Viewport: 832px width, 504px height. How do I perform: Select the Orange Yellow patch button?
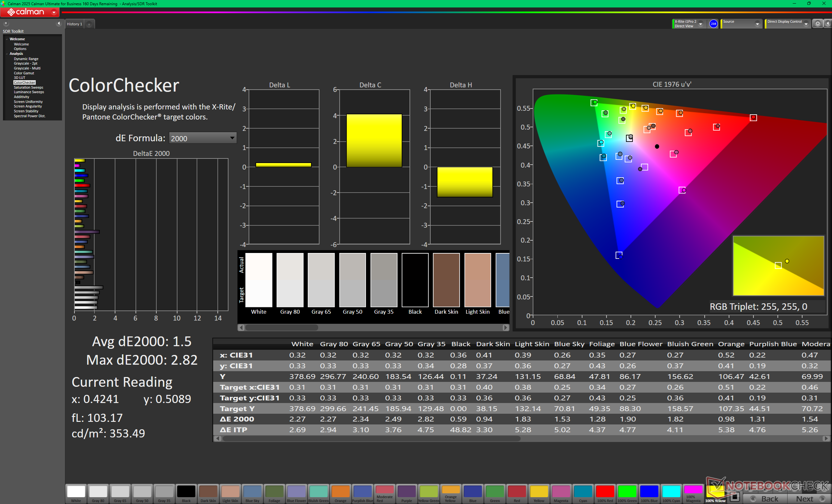[x=450, y=494]
